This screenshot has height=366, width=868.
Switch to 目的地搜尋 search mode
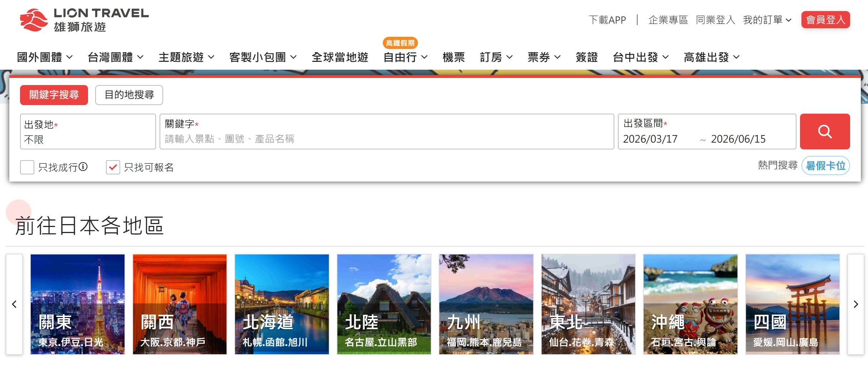[x=129, y=95]
